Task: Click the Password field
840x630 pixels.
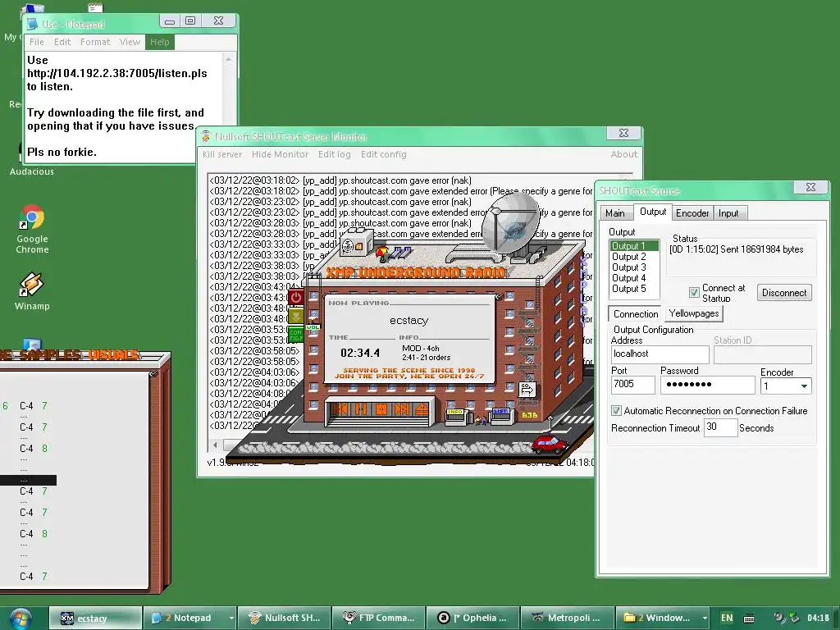Action: tap(707, 385)
